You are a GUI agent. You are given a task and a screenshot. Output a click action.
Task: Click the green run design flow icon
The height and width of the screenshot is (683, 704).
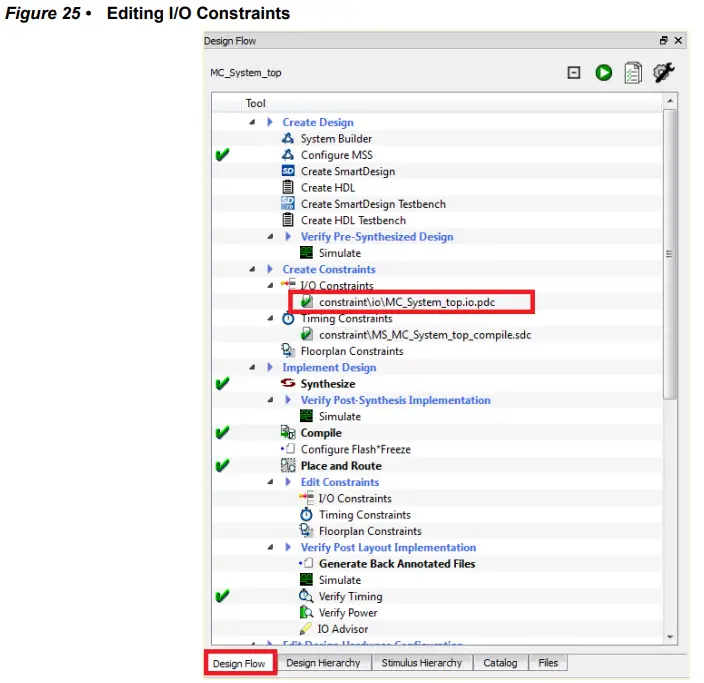604,73
